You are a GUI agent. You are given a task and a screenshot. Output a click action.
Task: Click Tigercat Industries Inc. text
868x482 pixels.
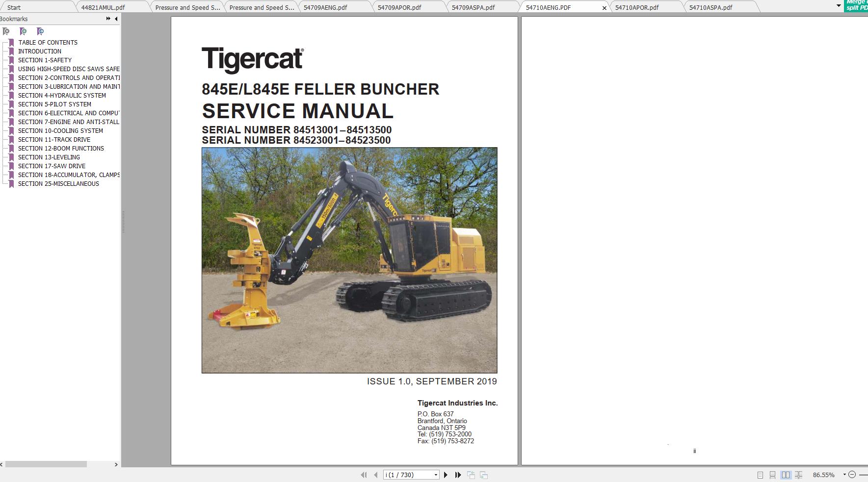[457, 403]
